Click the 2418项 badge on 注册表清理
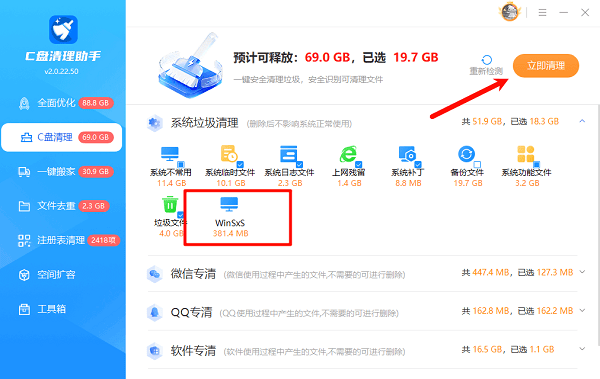The image size is (600, 379). 103,240
